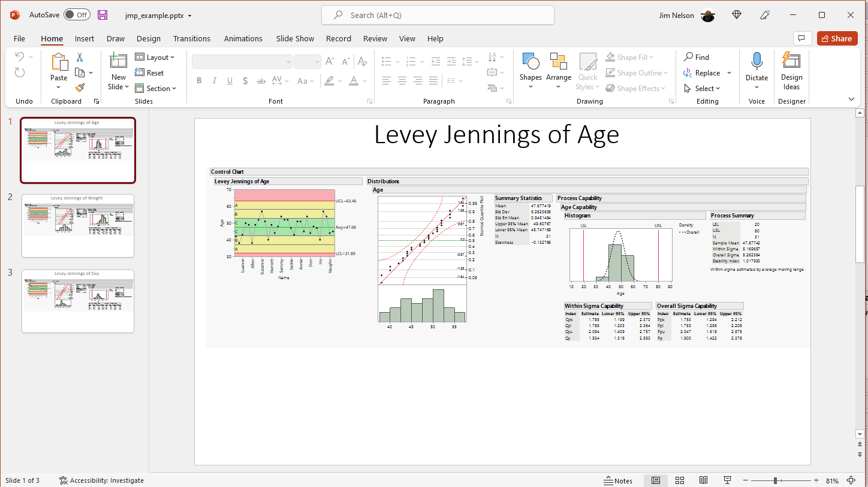Viewport: 868px width, 487px height.
Task: Toggle AutoSave off switch
Action: click(x=77, y=15)
